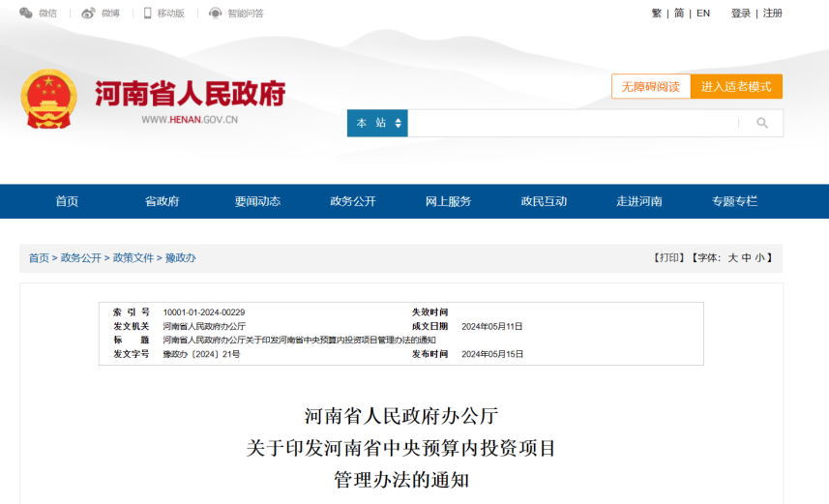Go to 走进河南 in navigation bar

point(639,201)
